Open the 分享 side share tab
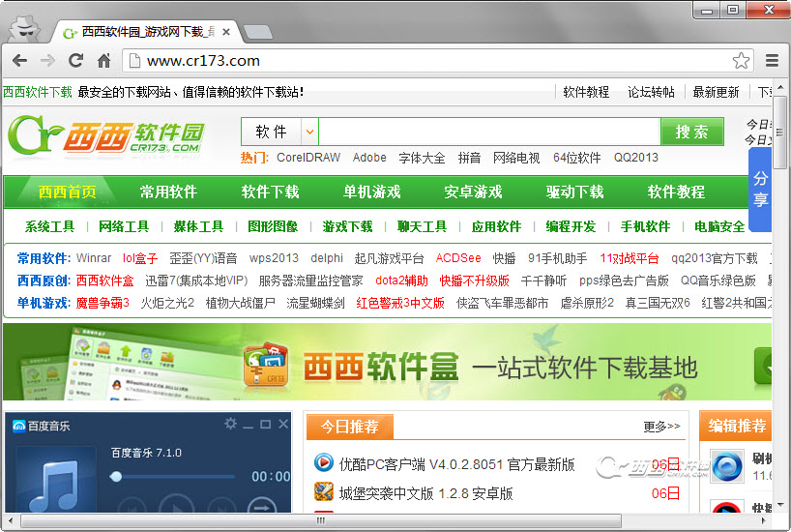The height and width of the screenshot is (532, 791). [x=761, y=190]
